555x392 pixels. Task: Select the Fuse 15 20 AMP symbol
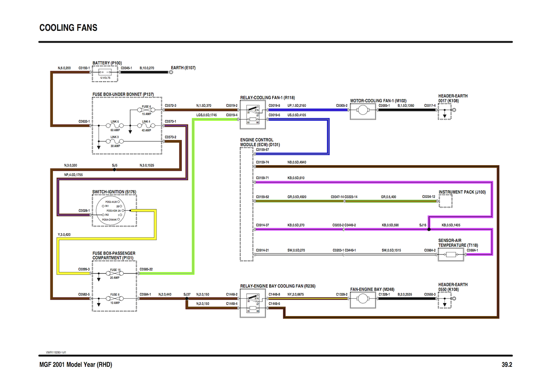click(x=114, y=274)
